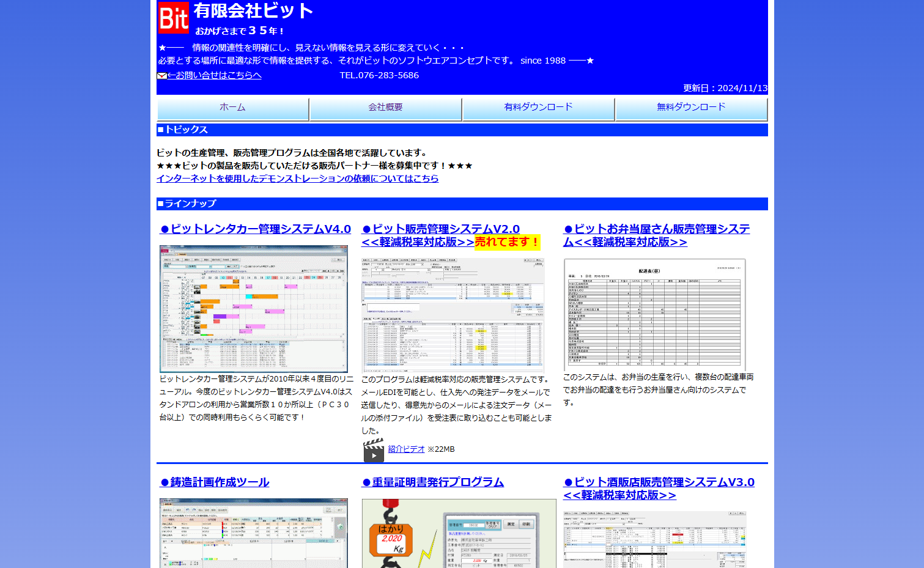Play the 紹介ビデオ introduction video link

[406, 449]
